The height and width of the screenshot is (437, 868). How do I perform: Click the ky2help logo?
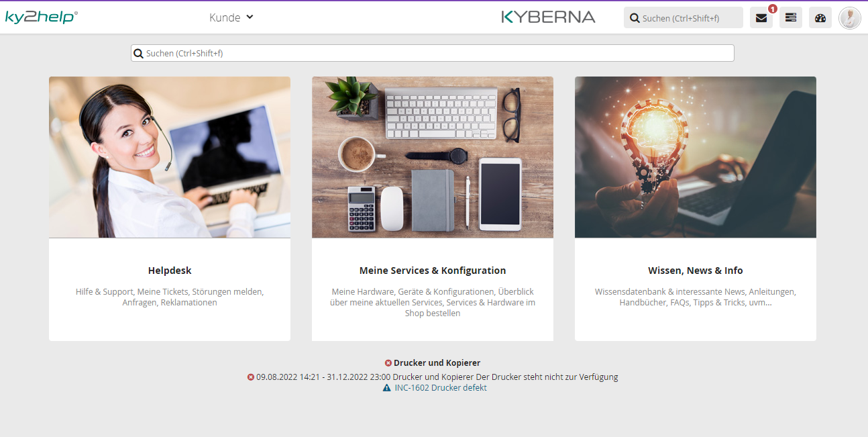pos(41,17)
